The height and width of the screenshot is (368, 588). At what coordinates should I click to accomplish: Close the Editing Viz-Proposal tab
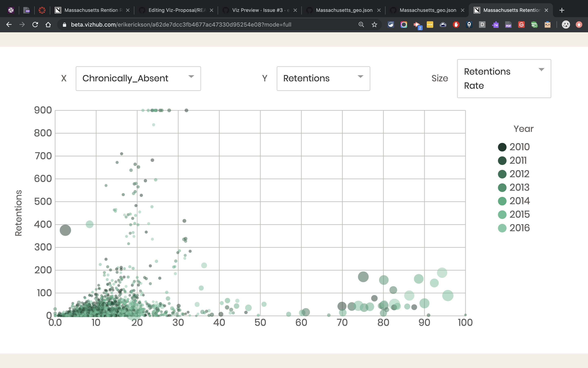[x=211, y=10]
